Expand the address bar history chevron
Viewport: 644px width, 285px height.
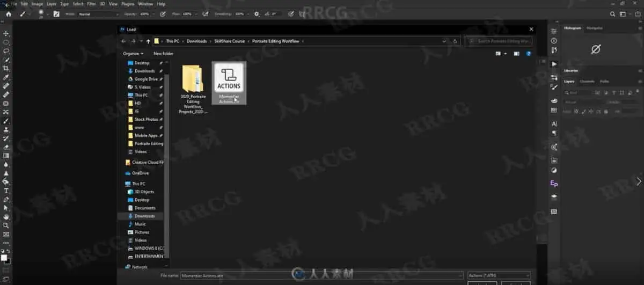[x=444, y=41]
